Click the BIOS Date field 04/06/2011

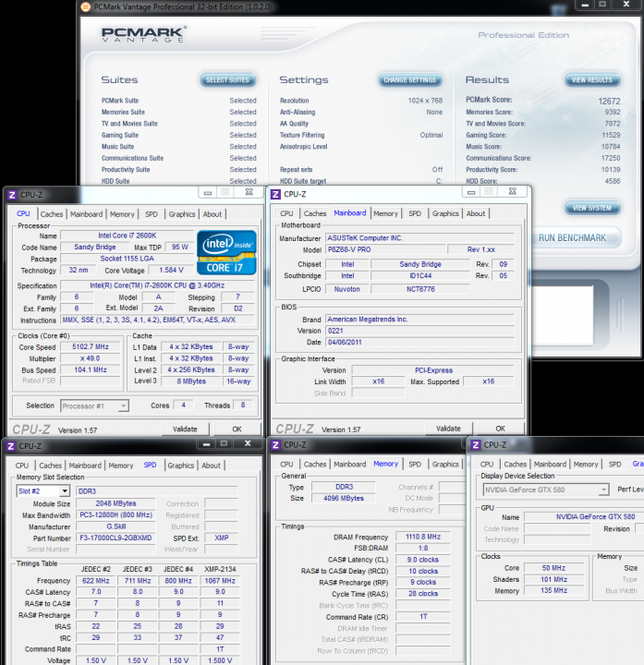pyautogui.click(x=420, y=342)
